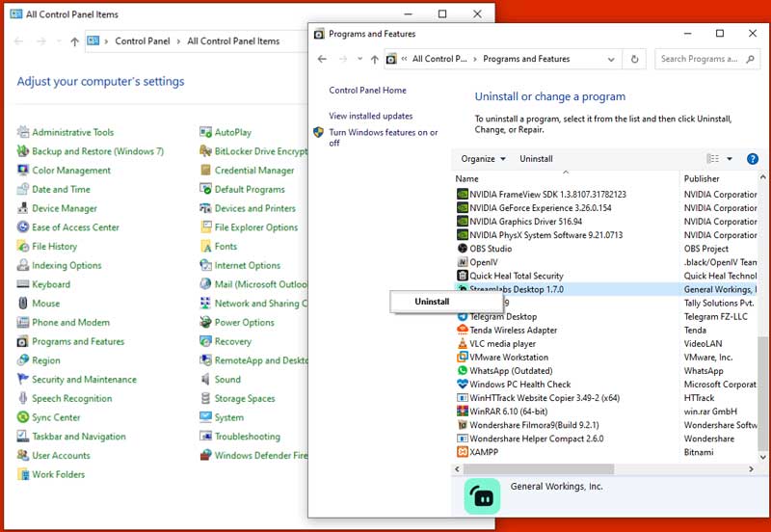Click Programs and Features breadcrumb segment
The width and height of the screenshot is (771, 532).
(x=526, y=59)
